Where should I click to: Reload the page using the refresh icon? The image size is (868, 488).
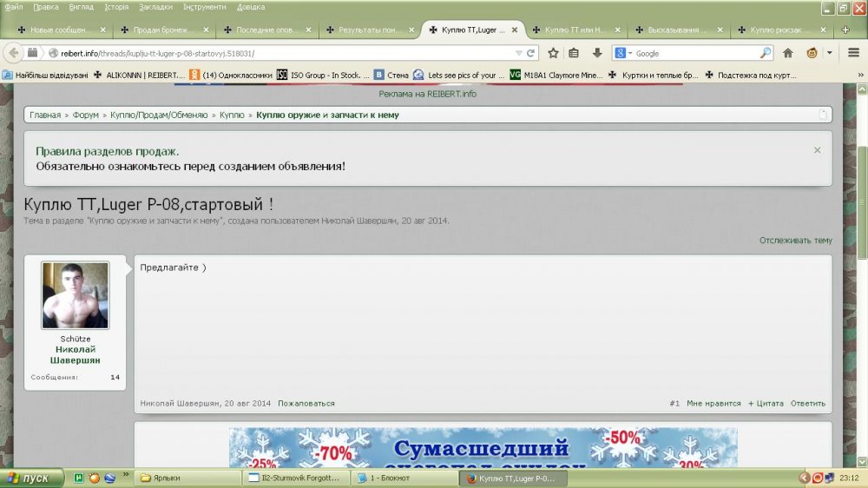[530, 53]
